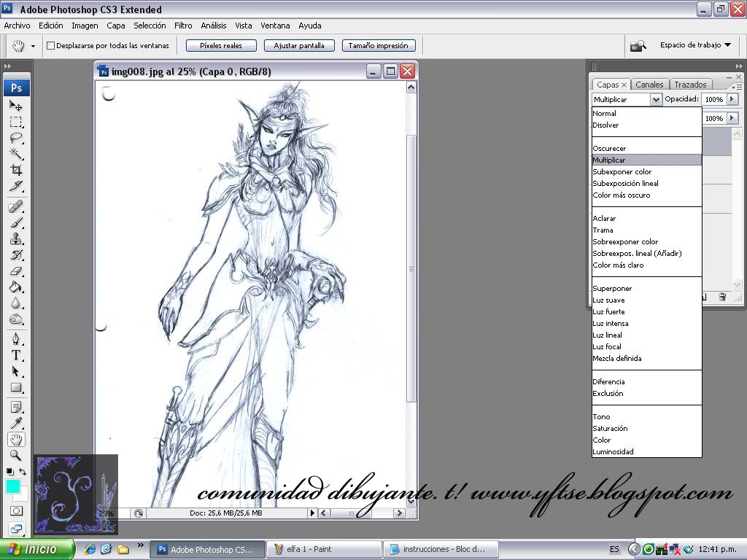This screenshot has width=747, height=560.
Task: Open the Hand tool preset picker arrow
Action: pos(33,46)
